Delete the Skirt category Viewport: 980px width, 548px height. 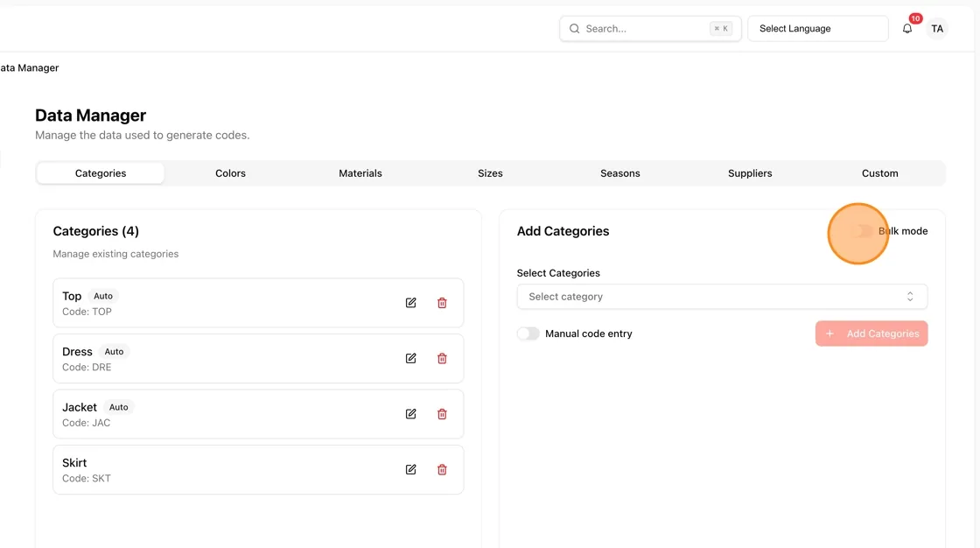tap(442, 470)
